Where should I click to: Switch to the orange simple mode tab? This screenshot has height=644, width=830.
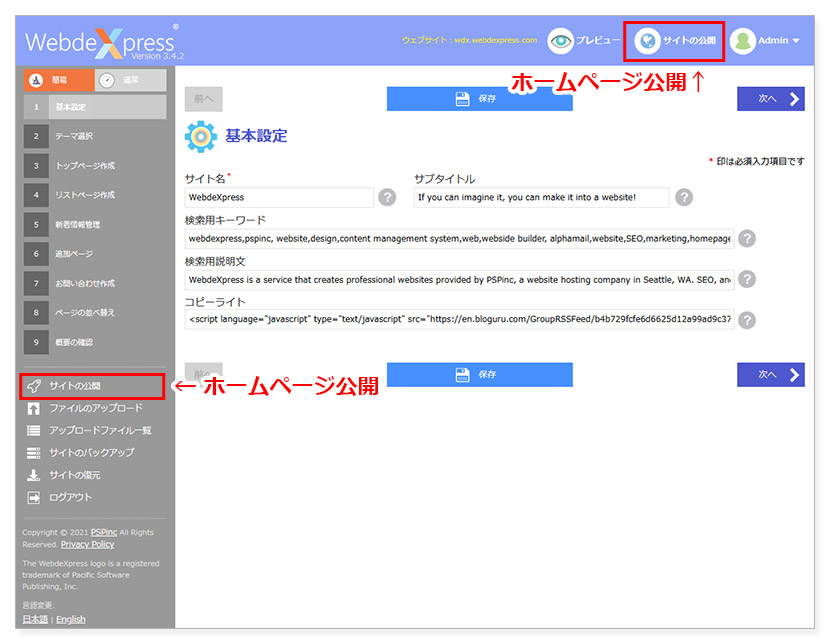coord(59,80)
